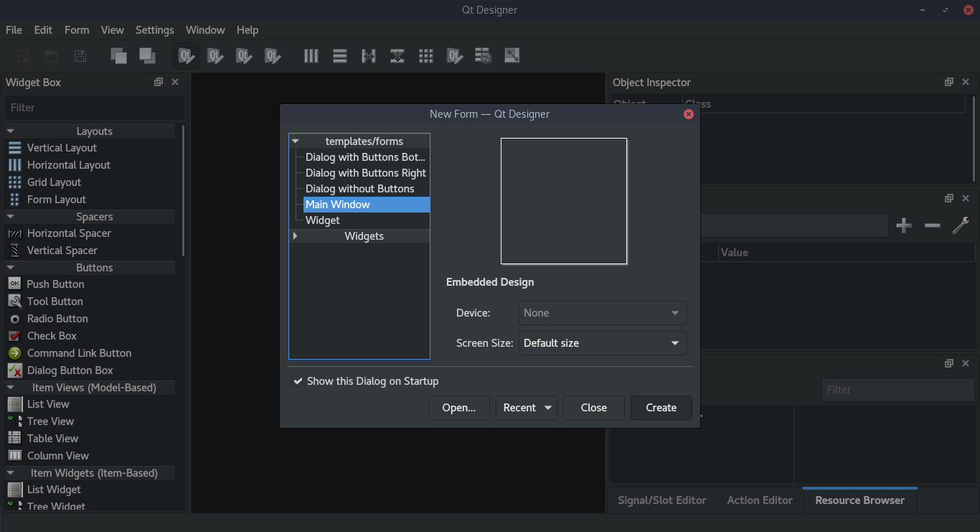The image size is (980, 532).
Task: Select the Edit Signals/Slots mode icon
Action: pos(215,55)
